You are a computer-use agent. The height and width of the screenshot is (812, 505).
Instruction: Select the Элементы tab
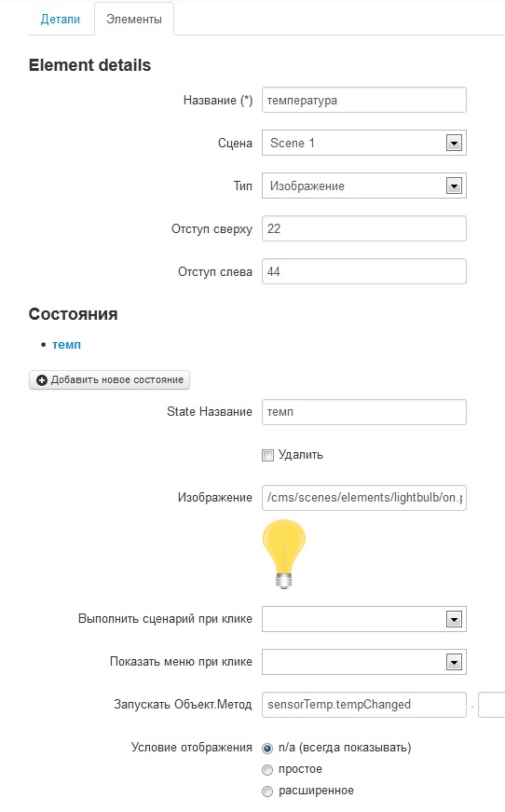[134, 20]
